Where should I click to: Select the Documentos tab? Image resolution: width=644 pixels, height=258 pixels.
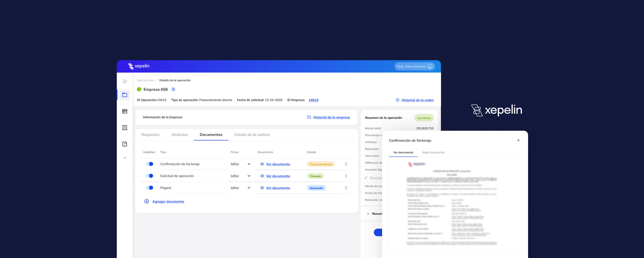click(211, 135)
